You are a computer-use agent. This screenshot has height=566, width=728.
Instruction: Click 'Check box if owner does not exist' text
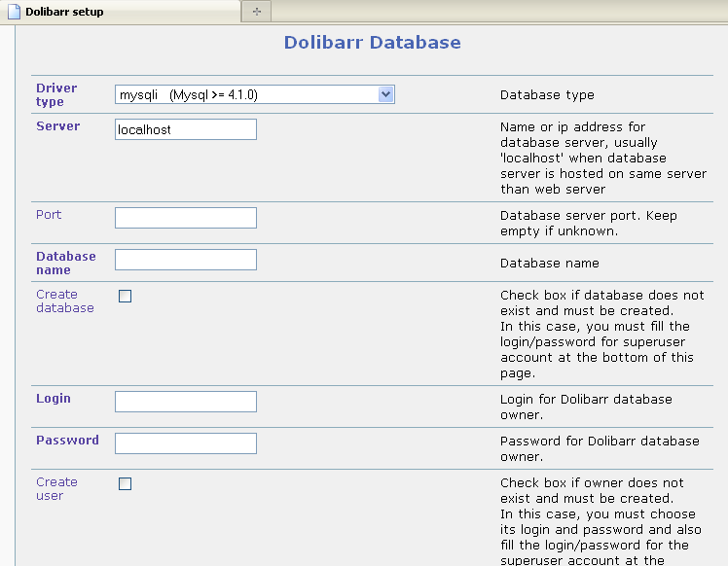pyautogui.click(x=601, y=521)
